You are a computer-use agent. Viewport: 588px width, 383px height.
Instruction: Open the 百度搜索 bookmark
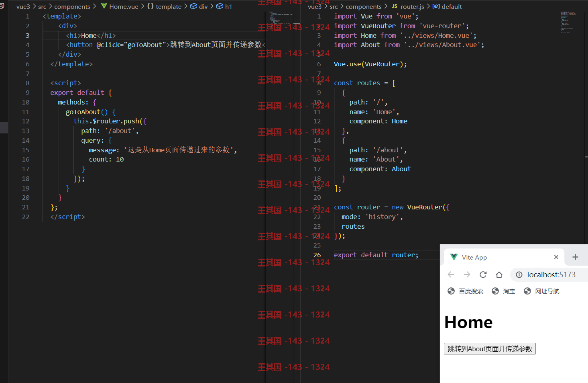tap(465, 291)
